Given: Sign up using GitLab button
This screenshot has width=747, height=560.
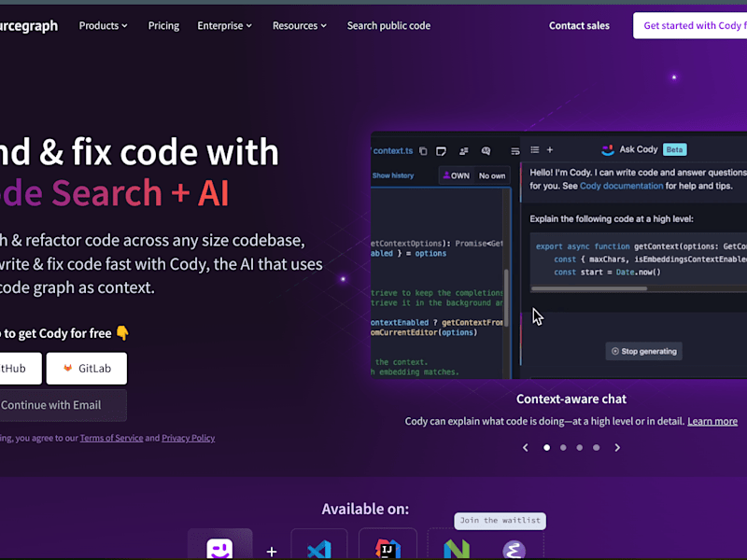Looking at the screenshot, I should [x=87, y=368].
